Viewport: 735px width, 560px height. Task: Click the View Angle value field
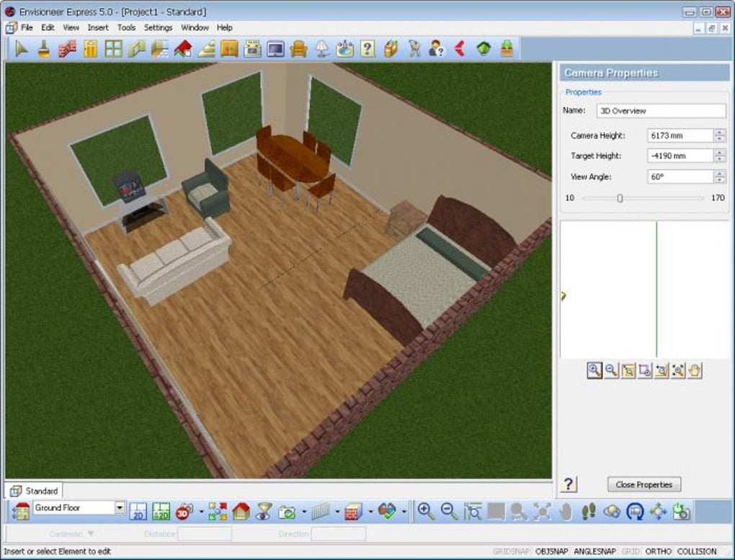click(x=680, y=177)
